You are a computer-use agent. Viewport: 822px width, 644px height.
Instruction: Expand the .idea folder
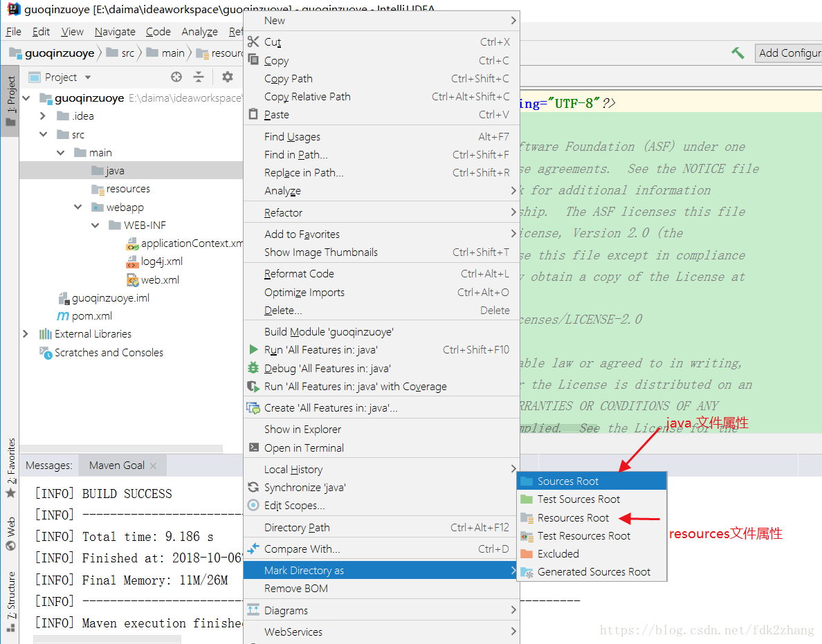point(43,116)
